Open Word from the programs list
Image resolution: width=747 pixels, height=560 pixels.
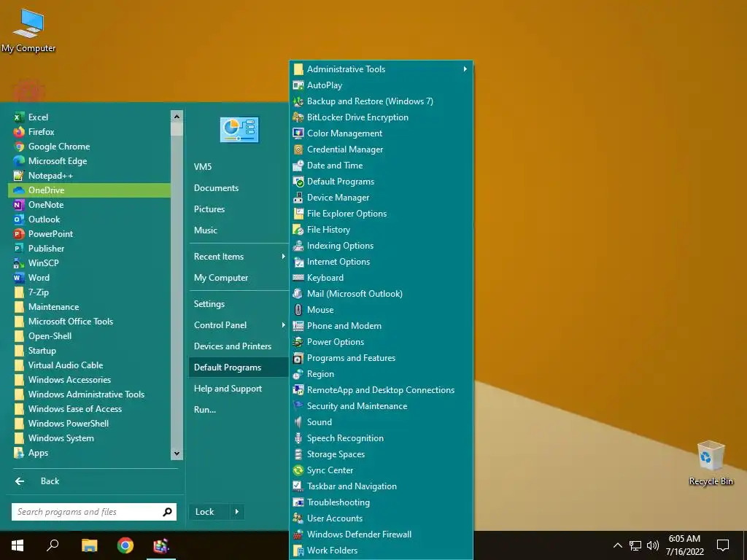pyautogui.click(x=89, y=278)
